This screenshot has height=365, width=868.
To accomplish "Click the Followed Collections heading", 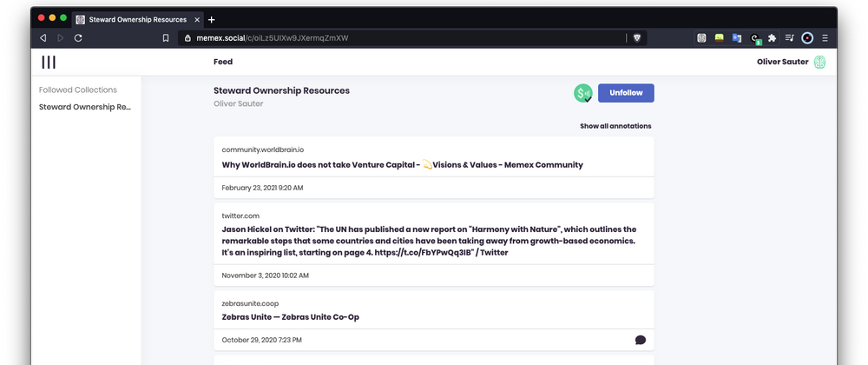I will point(78,90).
